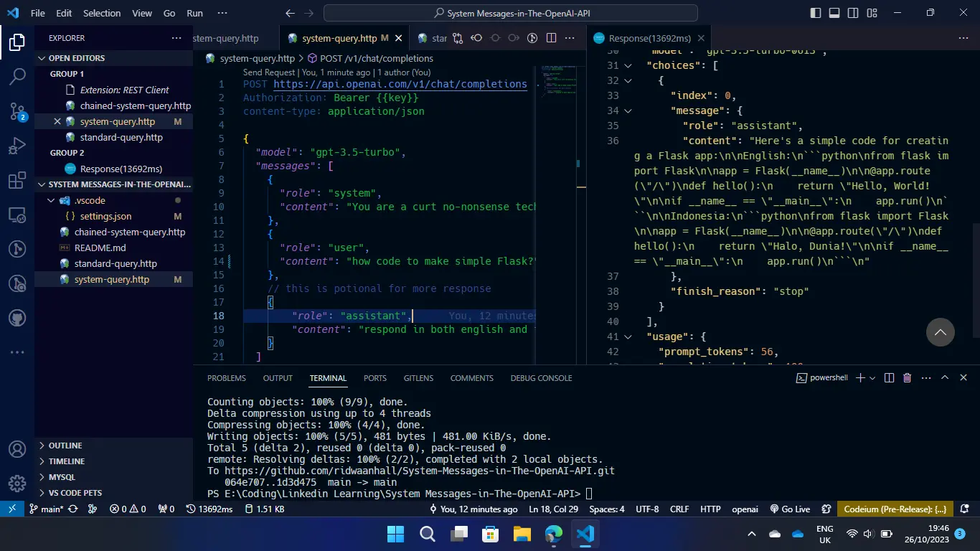Screen dimensions: 980x551
Task: Click the CRLF line ending indicator
Action: [679, 509]
